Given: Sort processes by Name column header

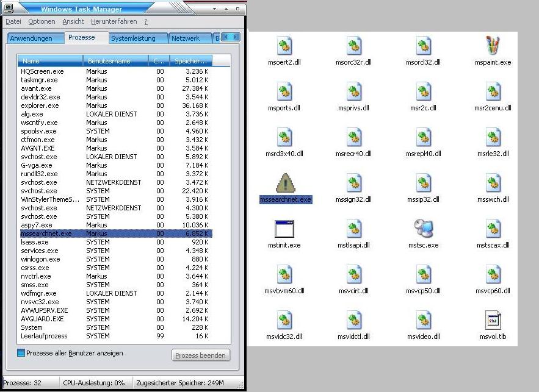Looking at the screenshot, I should [50, 61].
